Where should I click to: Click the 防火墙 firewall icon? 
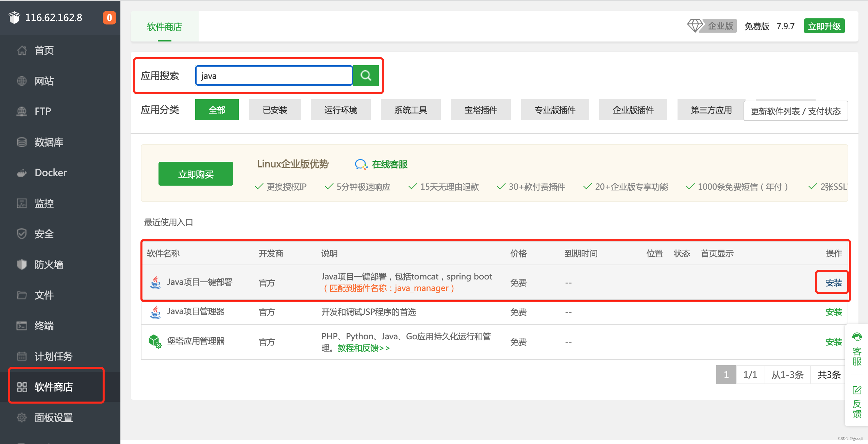pyautogui.click(x=22, y=264)
